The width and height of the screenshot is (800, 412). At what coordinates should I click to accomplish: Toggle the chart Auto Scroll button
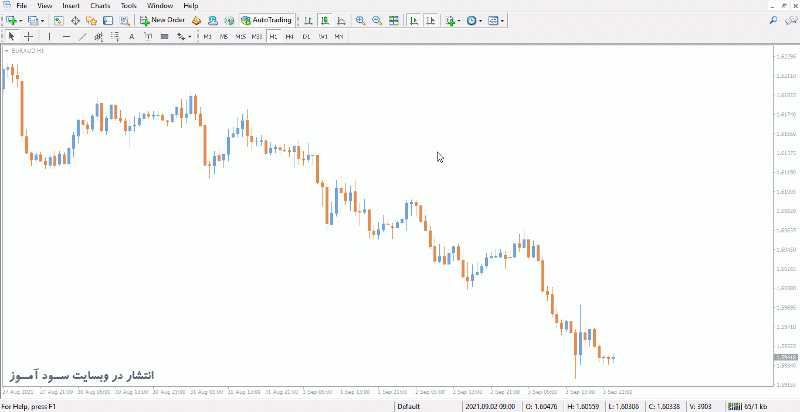(x=414, y=20)
